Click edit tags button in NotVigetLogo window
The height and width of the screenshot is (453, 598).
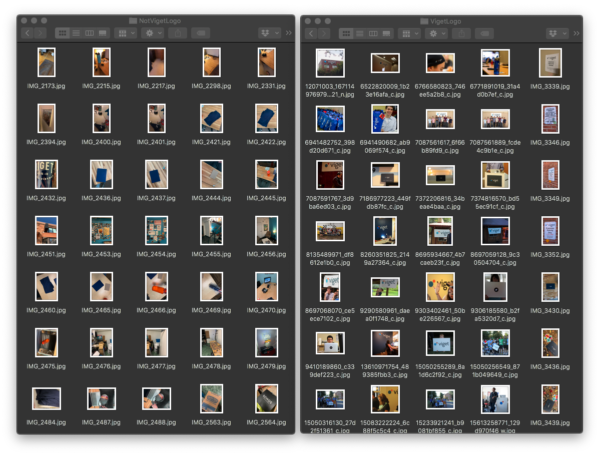coord(201,33)
